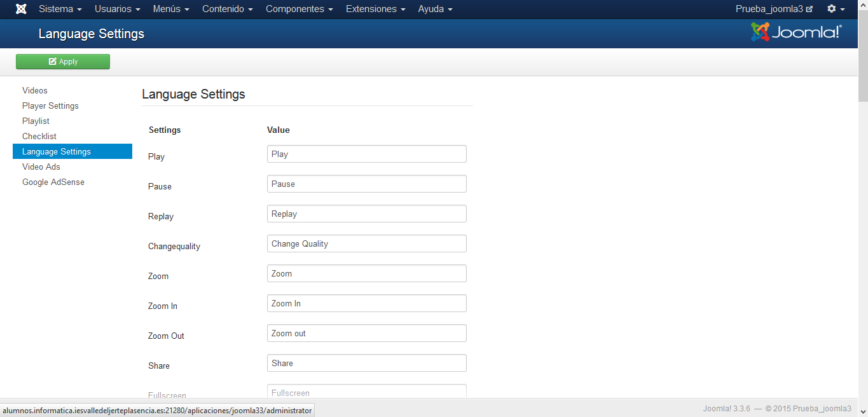
Task: Open the Componentes menu
Action: point(300,9)
